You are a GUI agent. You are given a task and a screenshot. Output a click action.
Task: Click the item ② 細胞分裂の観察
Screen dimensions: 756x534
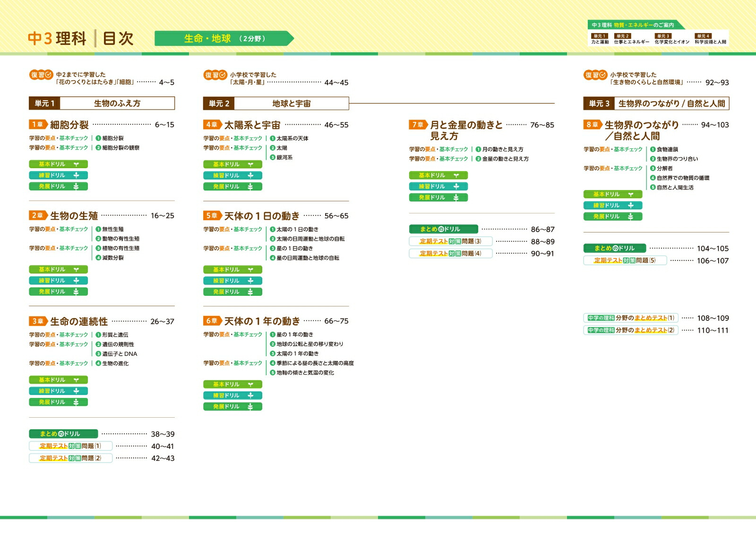(x=118, y=148)
